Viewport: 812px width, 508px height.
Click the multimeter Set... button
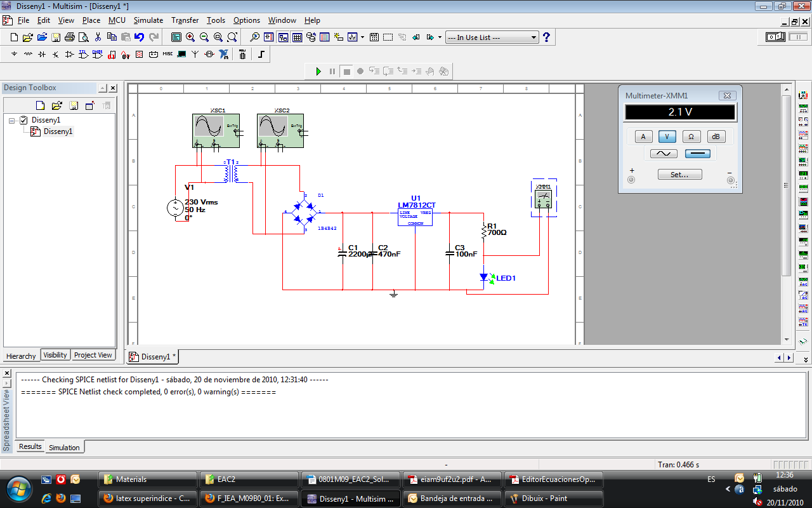(679, 174)
